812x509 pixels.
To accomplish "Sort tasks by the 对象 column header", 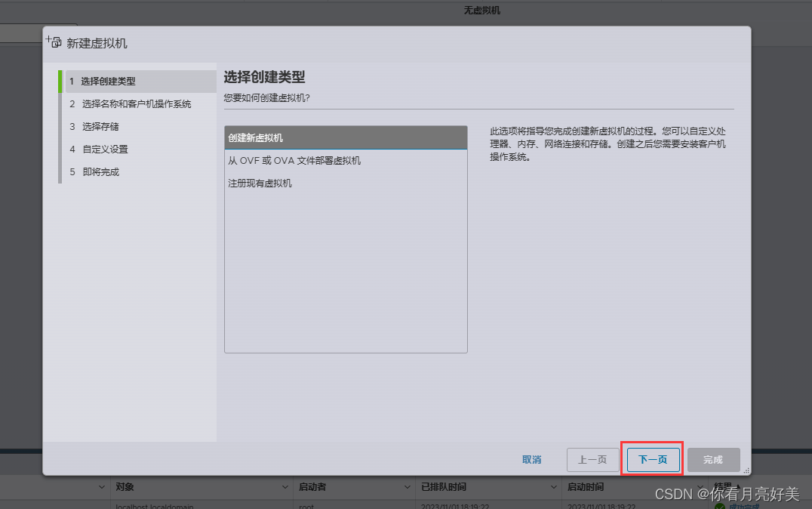I will (125, 487).
